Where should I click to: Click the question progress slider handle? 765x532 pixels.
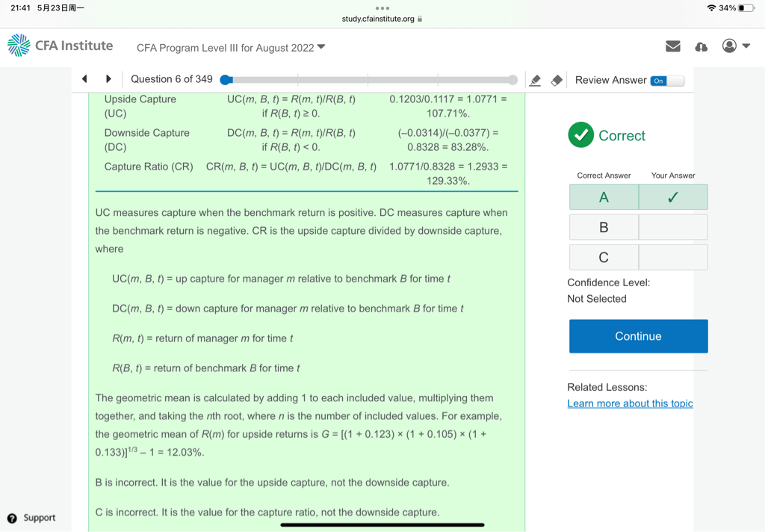(x=226, y=79)
